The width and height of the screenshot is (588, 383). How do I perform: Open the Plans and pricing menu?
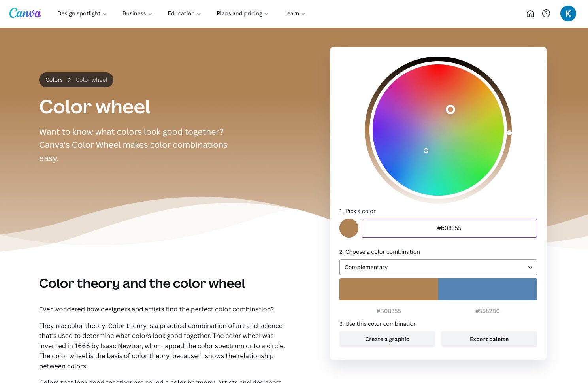242,13
